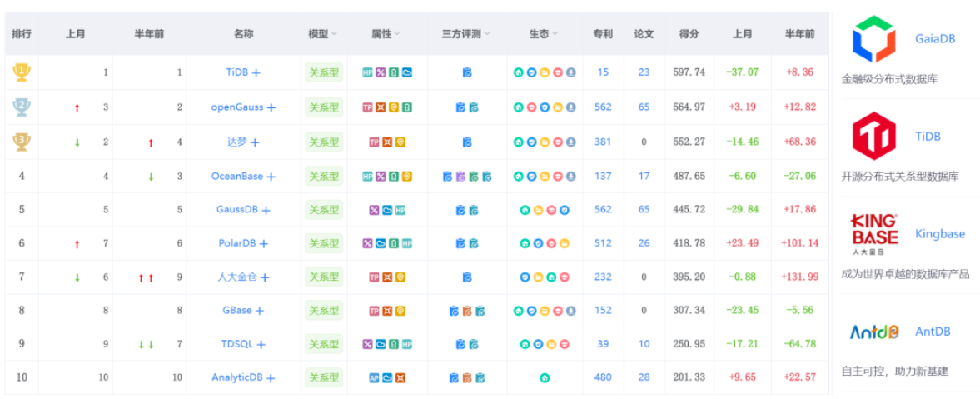This screenshot has width=980, height=399.
Task: Click the plus icon next to OceanBase
Action: [271, 177]
